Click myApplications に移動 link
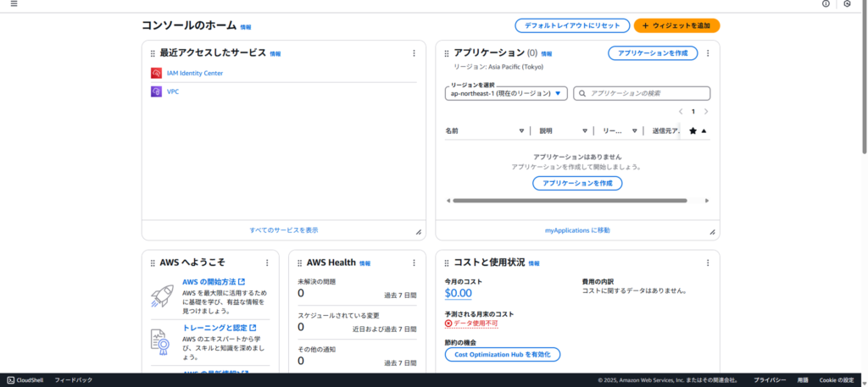Viewport: 868px width, 387px height. [577, 230]
